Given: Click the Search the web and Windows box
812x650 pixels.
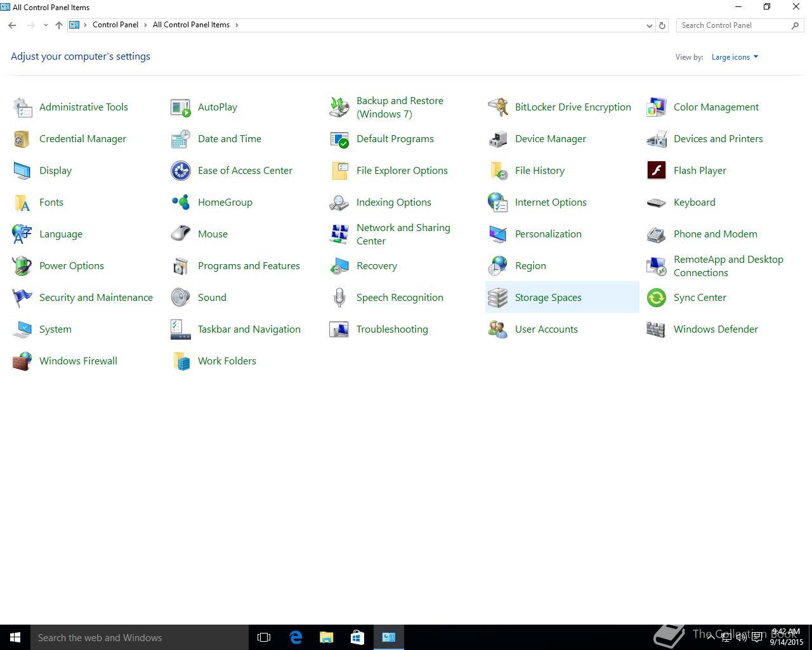Looking at the screenshot, I should (140, 637).
